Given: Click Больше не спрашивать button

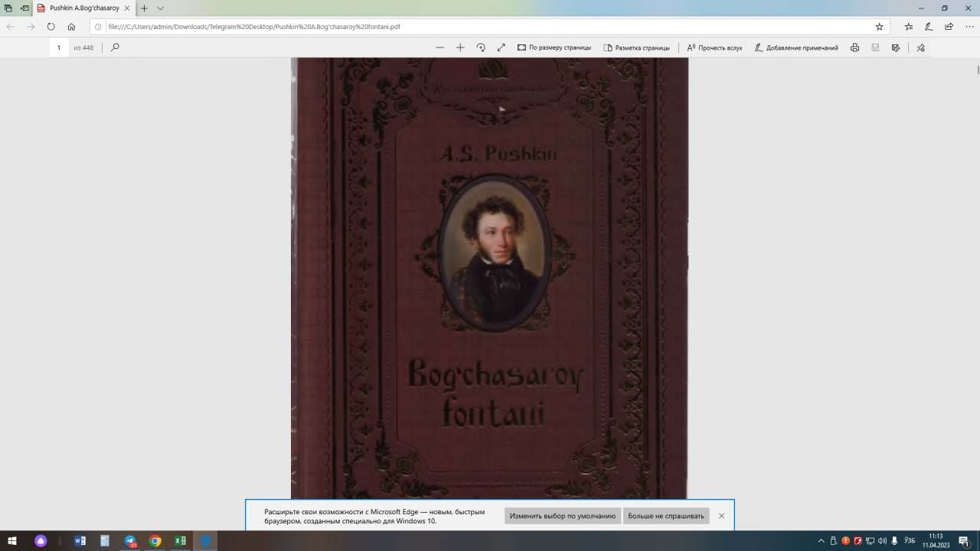Looking at the screenshot, I should (x=666, y=516).
